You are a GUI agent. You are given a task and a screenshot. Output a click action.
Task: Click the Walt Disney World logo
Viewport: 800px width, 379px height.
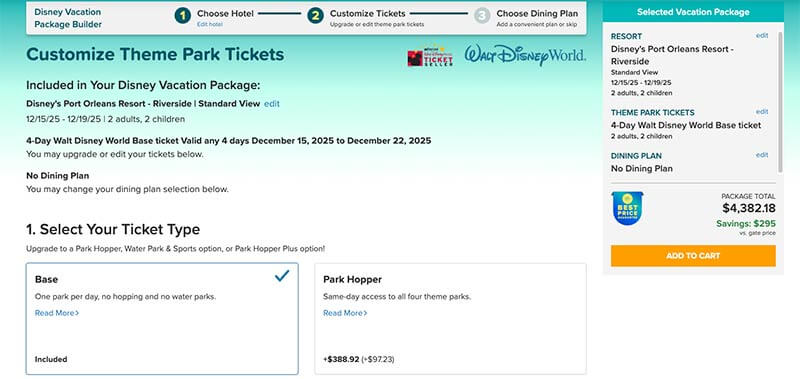click(525, 56)
